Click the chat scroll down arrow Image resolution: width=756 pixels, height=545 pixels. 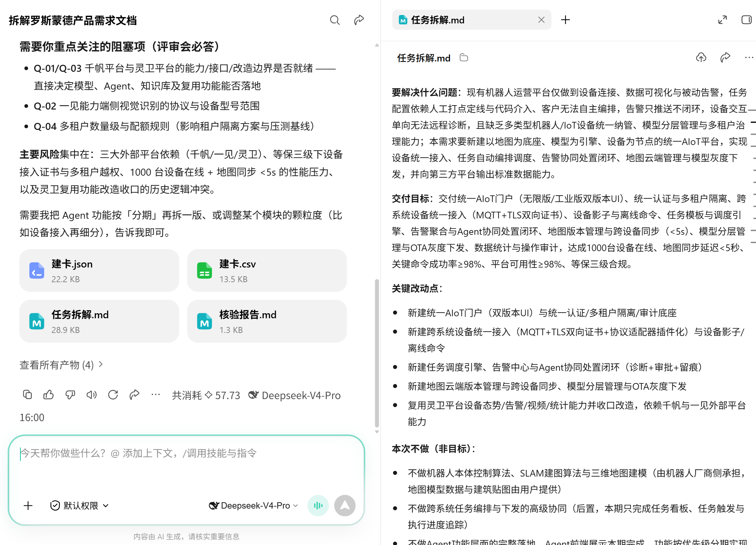tap(377, 431)
